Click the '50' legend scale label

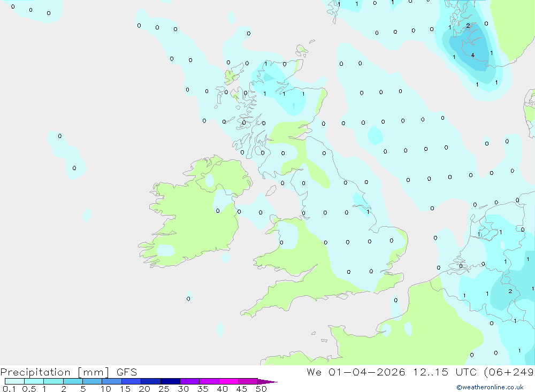(x=261, y=389)
